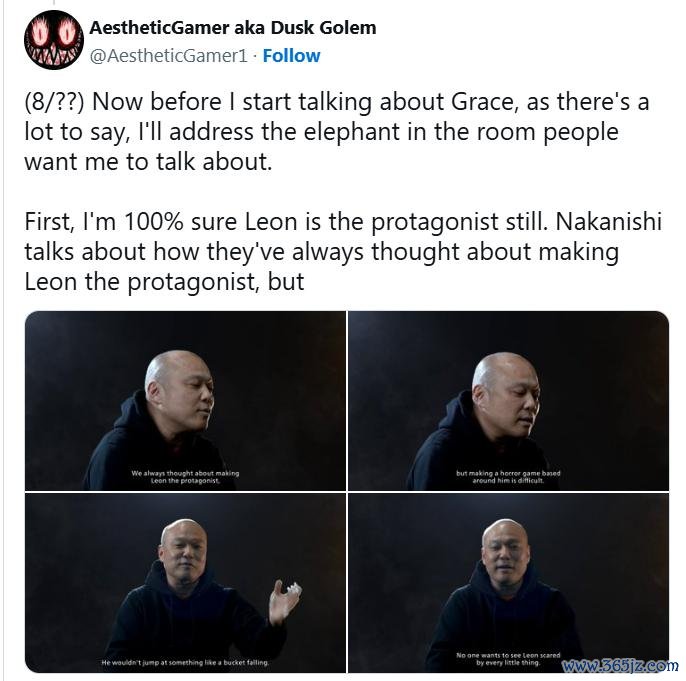Follow the AestheticGamer1 account
The image size is (686, 681).
291,56
